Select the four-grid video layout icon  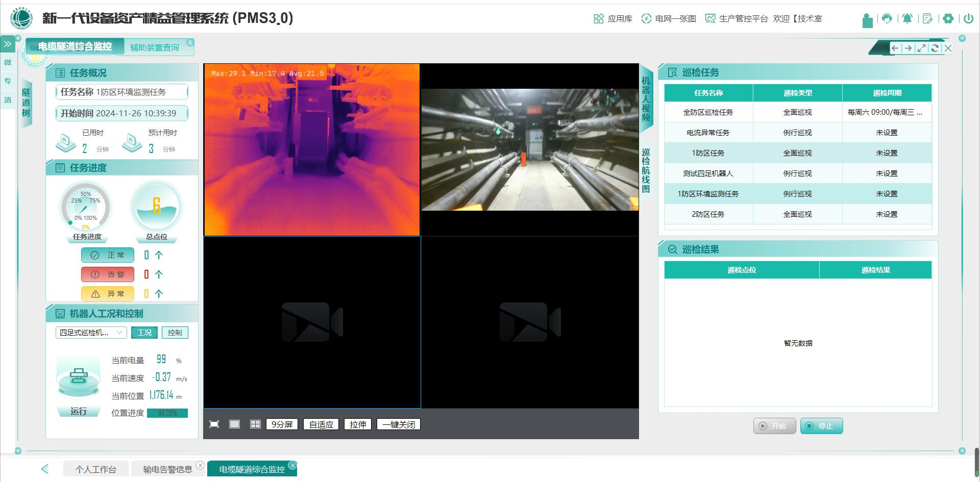tap(255, 424)
